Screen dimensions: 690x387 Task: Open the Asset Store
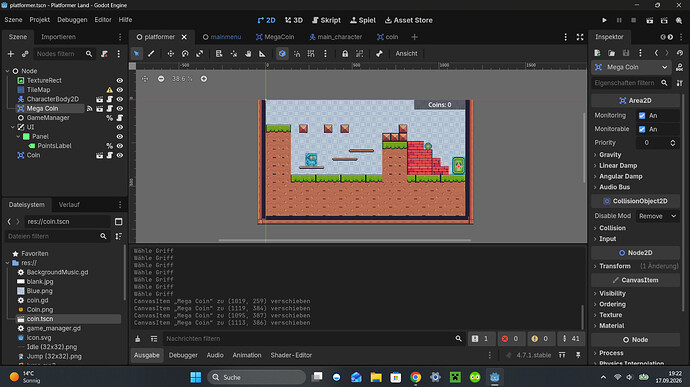[409, 20]
